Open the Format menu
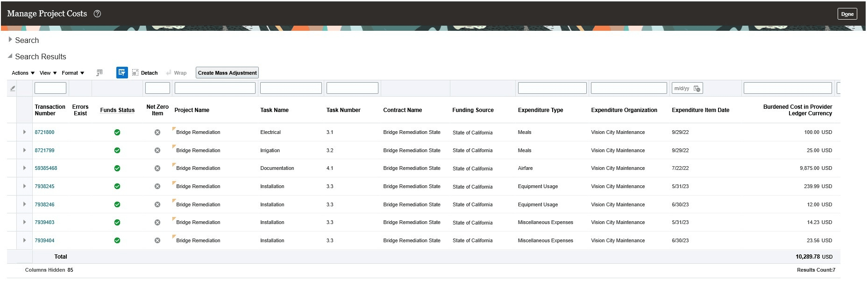 click(x=73, y=73)
